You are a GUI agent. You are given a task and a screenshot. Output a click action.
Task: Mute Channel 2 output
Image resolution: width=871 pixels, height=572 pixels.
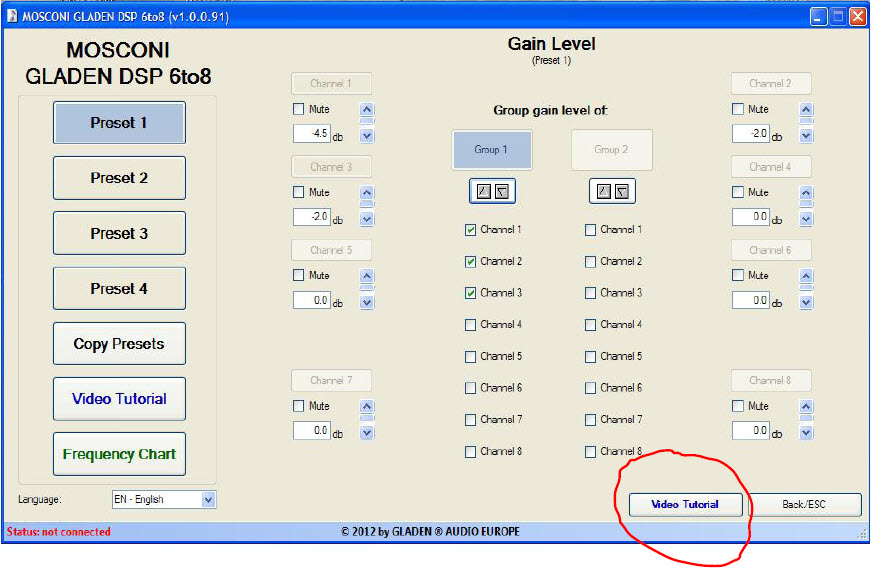[738, 109]
